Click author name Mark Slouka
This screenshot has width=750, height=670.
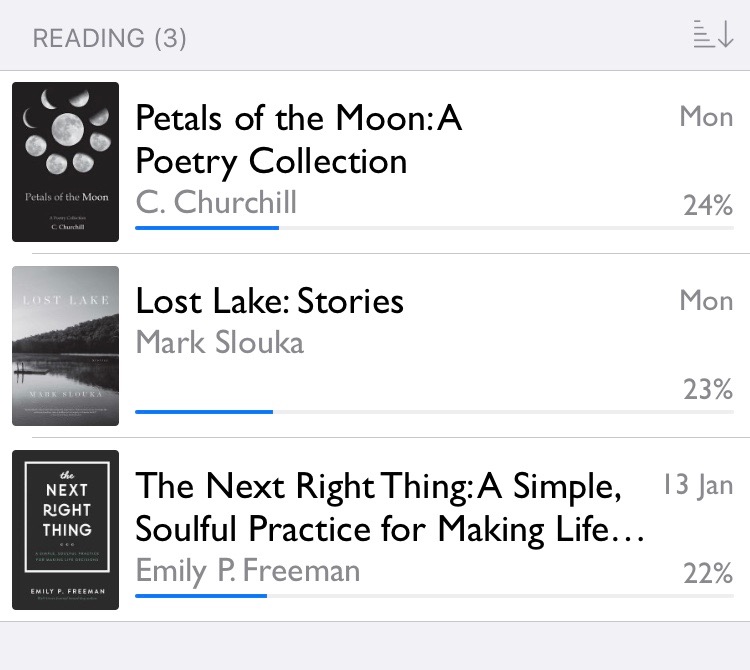[x=219, y=342]
